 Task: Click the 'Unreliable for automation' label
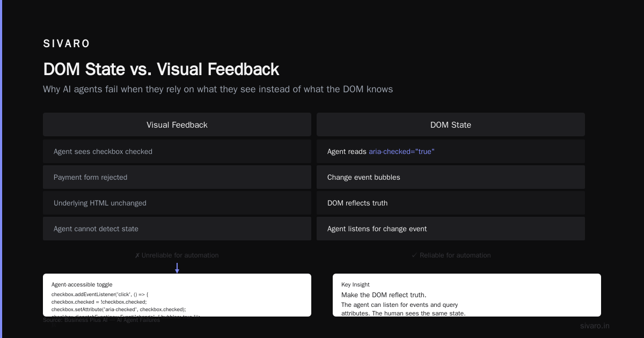(x=177, y=255)
